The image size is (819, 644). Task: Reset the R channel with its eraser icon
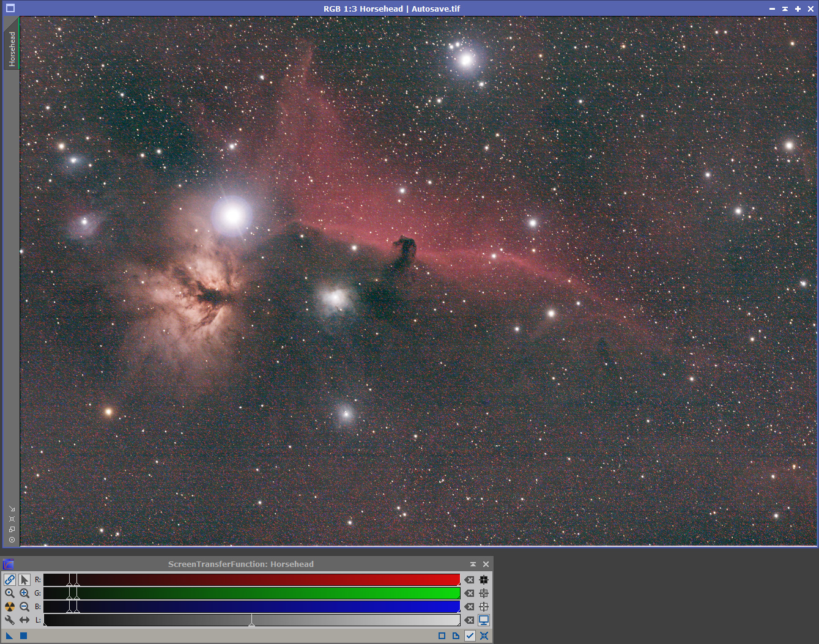[x=469, y=580]
